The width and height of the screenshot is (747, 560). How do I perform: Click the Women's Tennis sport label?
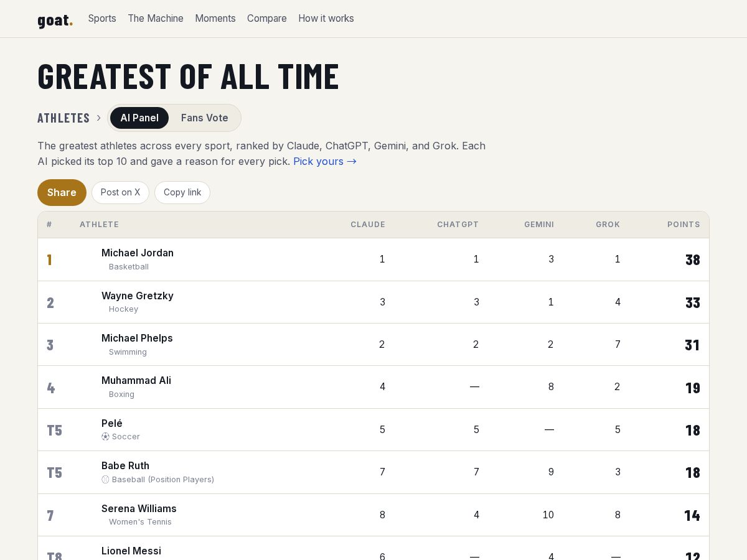140,522
